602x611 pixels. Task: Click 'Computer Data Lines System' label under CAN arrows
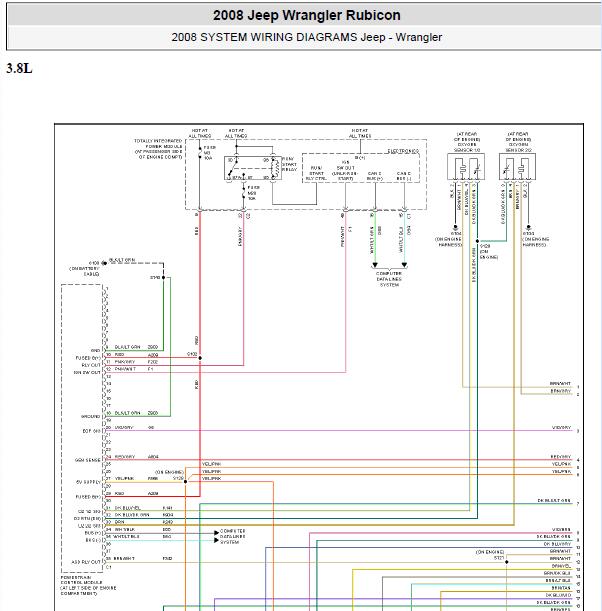pyautogui.click(x=389, y=279)
